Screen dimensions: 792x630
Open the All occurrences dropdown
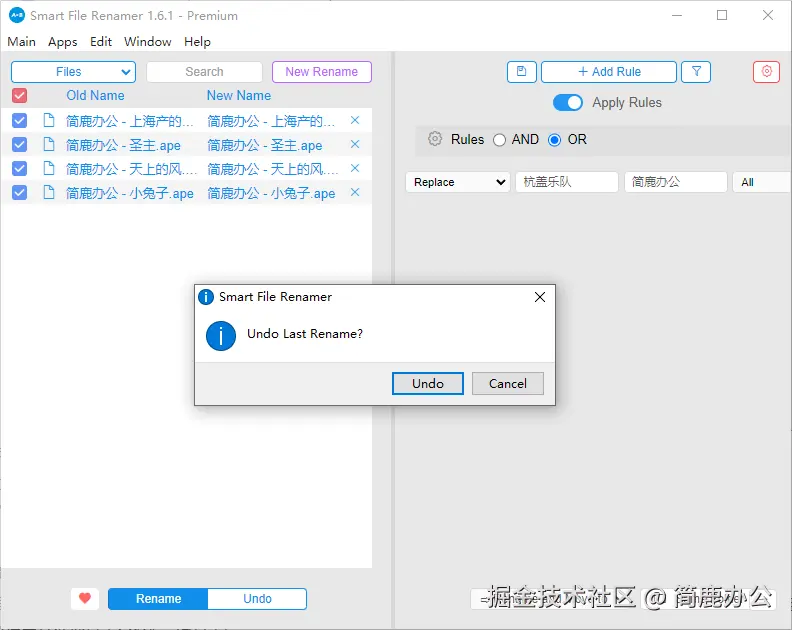762,182
